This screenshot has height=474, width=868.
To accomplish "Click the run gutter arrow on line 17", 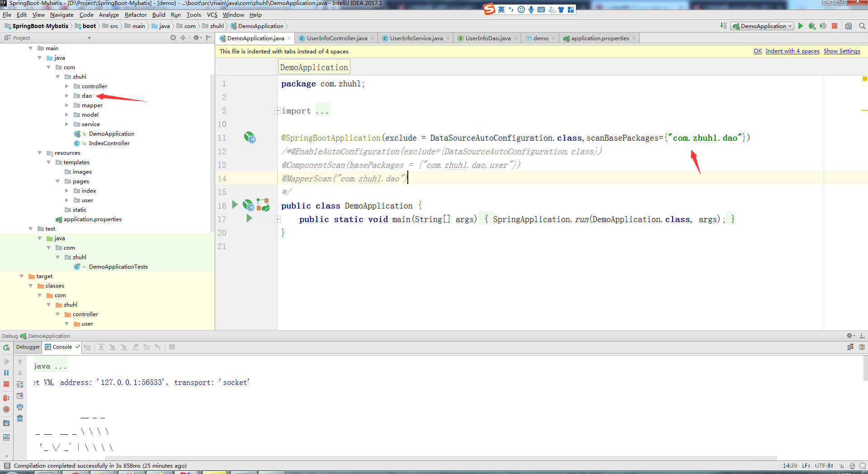I will coord(249,218).
